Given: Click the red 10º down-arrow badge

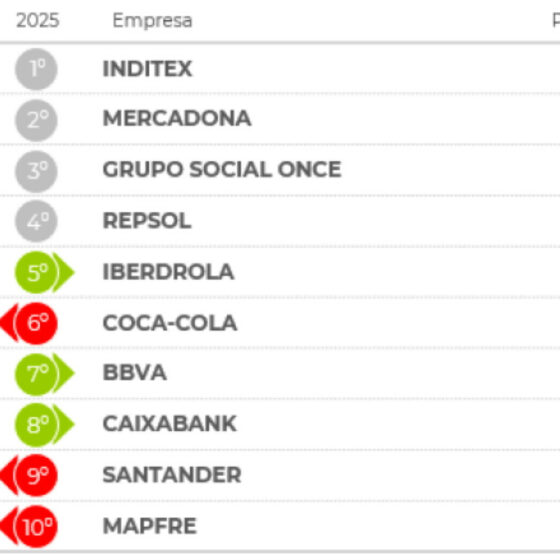Looking at the screenshot, I should coord(29,526).
